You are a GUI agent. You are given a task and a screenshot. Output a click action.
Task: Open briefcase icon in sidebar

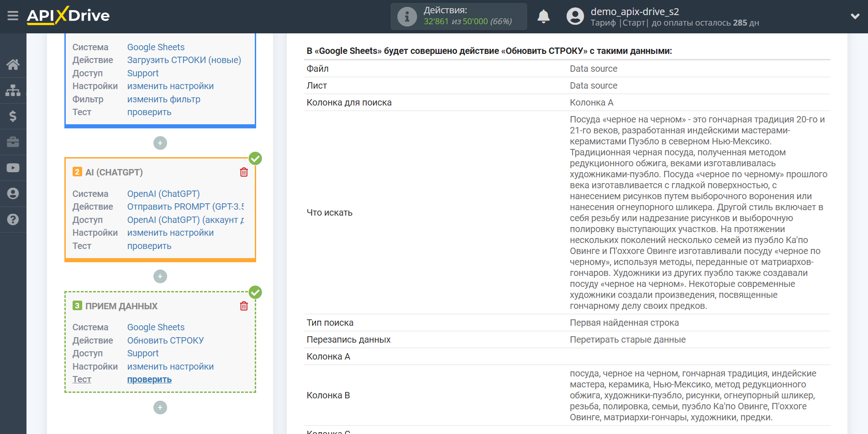pos(13,142)
